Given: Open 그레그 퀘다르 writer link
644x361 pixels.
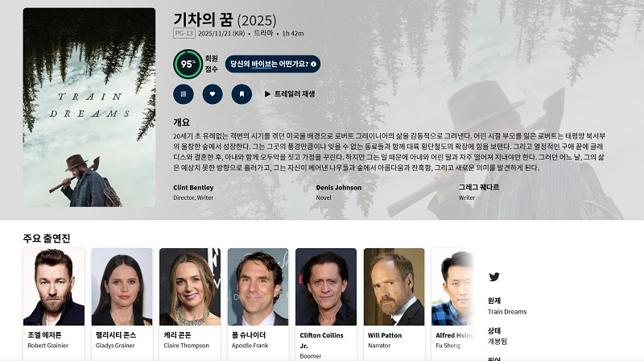Looking at the screenshot, I should tap(478, 188).
